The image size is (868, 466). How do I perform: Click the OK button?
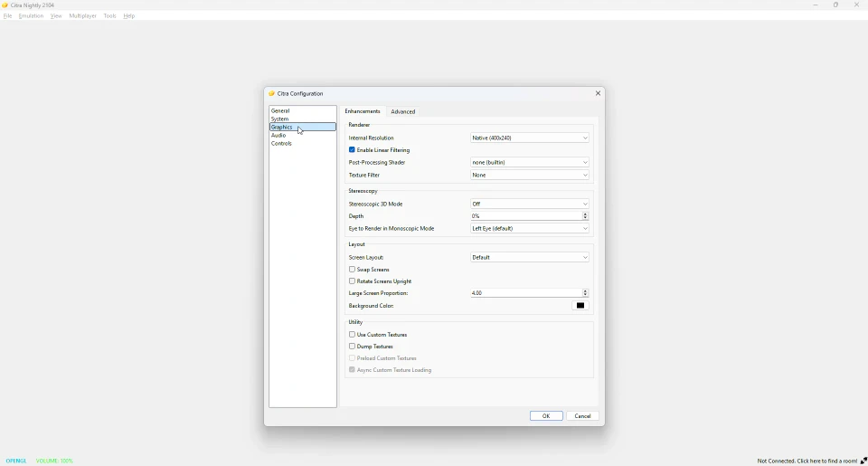pyautogui.click(x=546, y=416)
